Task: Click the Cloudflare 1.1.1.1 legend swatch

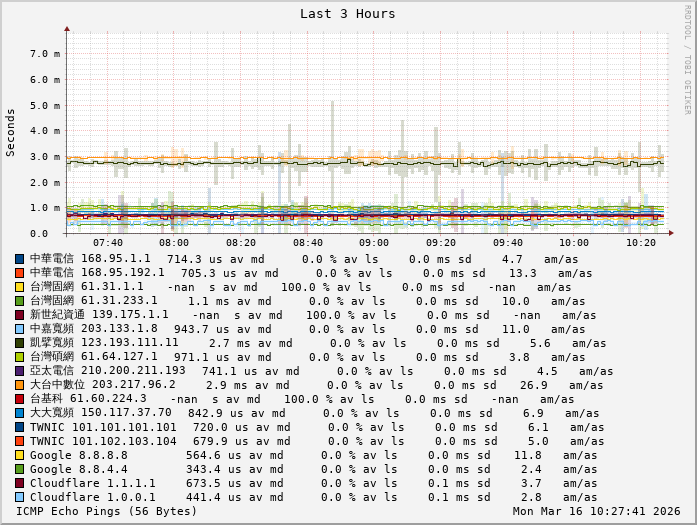Action: tap(19, 483)
